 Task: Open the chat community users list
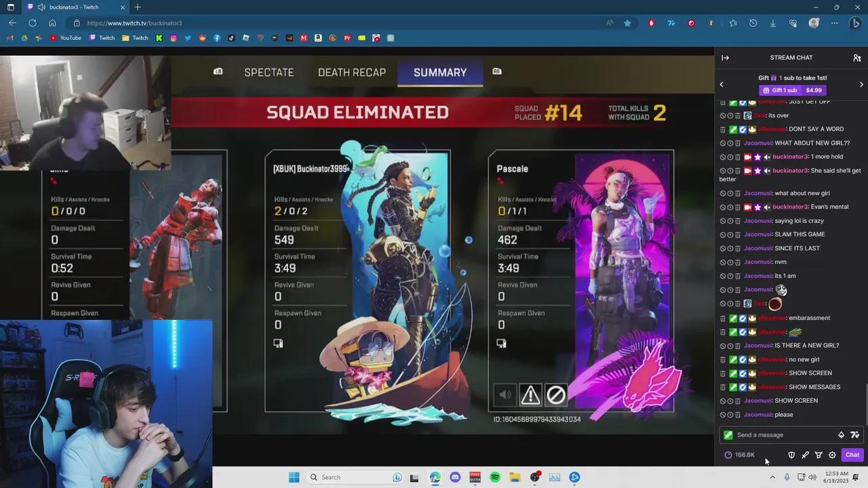pyautogui.click(x=857, y=58)
